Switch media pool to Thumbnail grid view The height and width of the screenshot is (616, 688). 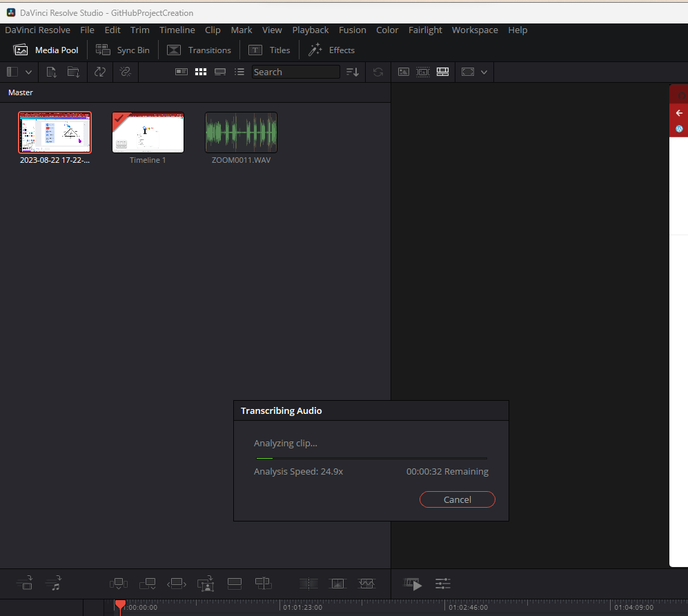[x=201, y=72]
